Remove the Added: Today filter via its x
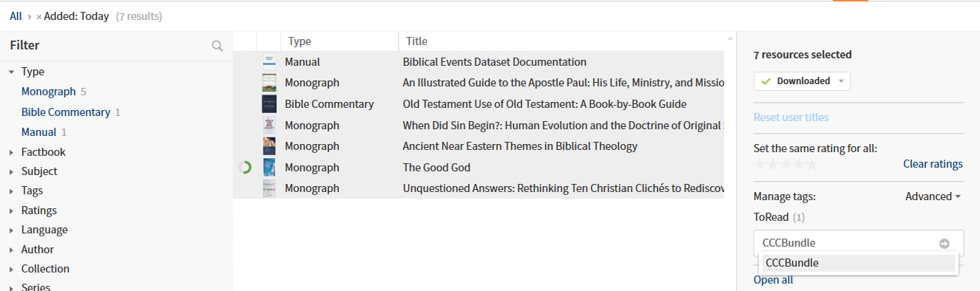Screen dimensions: 980x291 (38, 16)
